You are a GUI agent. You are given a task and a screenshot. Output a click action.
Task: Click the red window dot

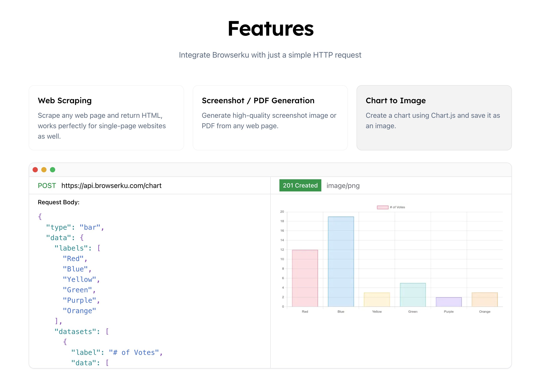point(35,170)
